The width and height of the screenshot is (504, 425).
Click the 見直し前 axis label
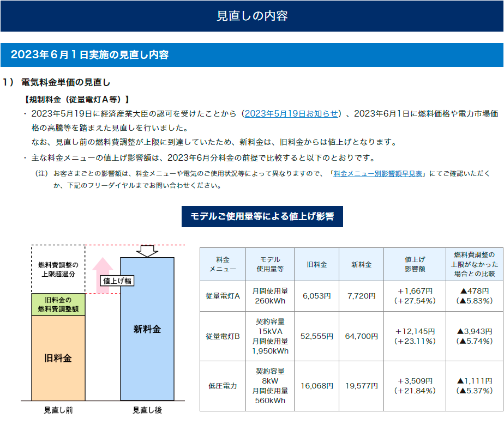pyautogui.click(x=58, y=410)
